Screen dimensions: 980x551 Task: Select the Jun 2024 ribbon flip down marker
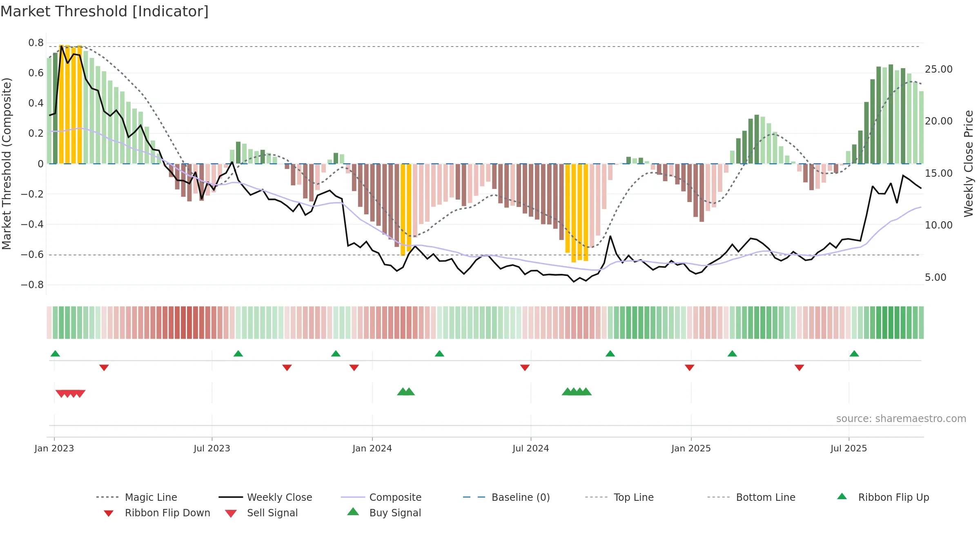coord(525,368)
